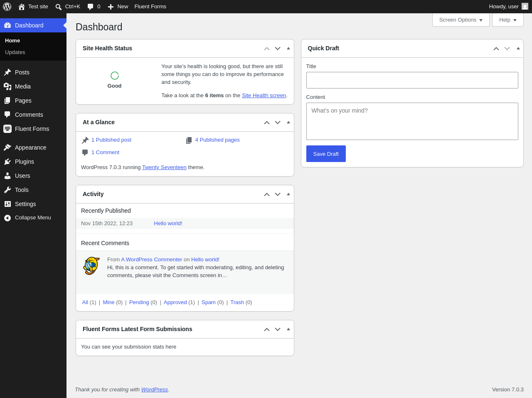Show Trash comments
This screenshot has width=532, height=398.
(237, 302)
